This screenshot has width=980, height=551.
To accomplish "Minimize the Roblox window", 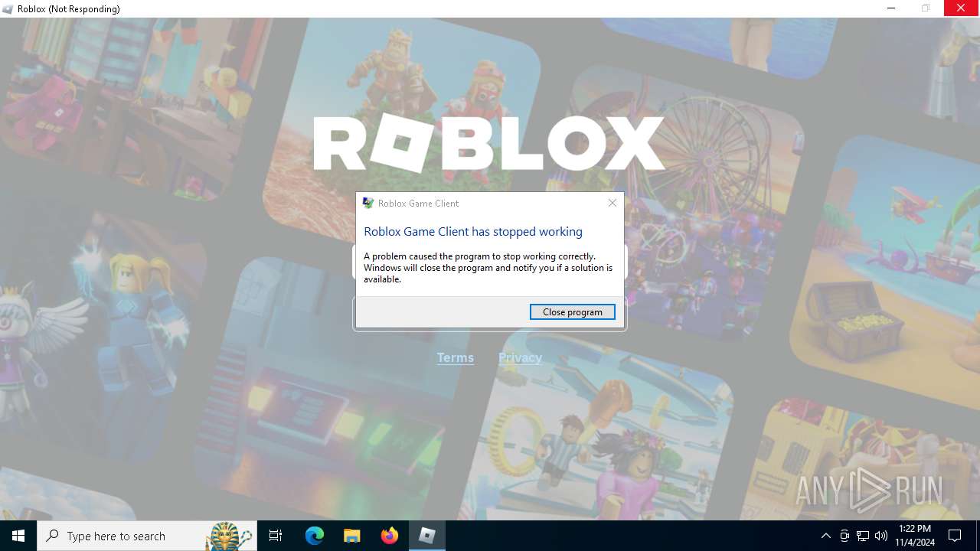I will click(891, 8).
